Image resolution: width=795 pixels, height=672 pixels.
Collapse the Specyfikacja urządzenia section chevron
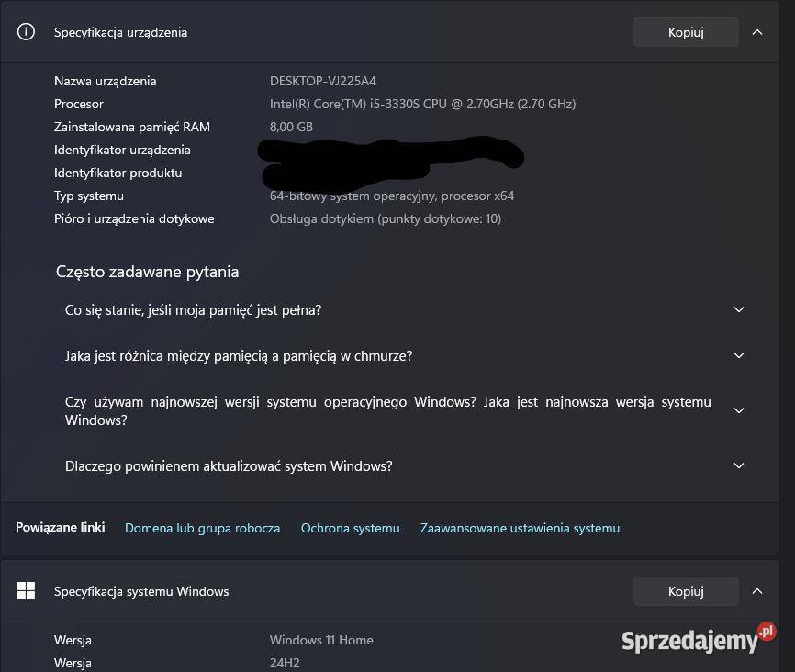point(758,32)
